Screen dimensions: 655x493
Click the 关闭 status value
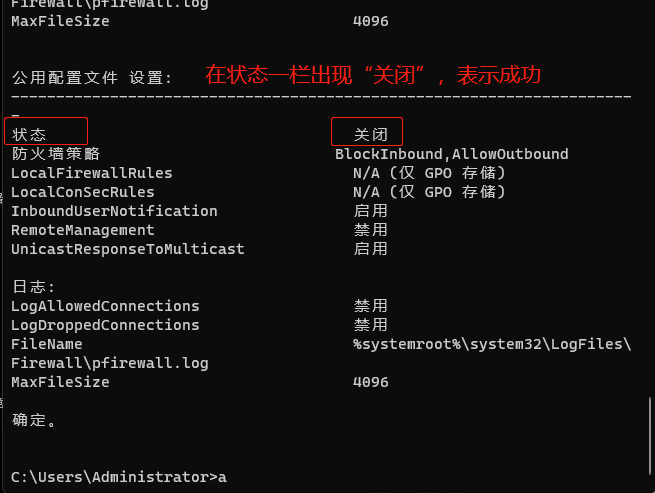369,133
